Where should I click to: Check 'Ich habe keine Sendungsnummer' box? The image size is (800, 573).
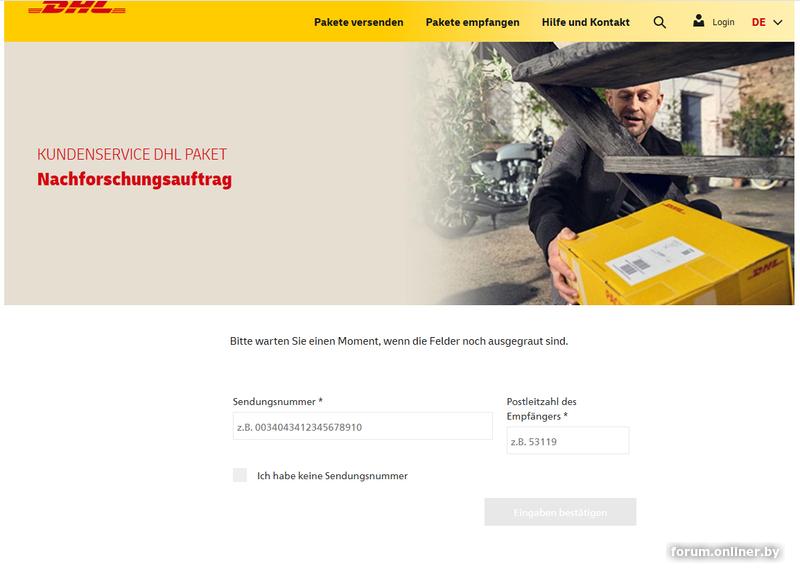tap(240, 475)
